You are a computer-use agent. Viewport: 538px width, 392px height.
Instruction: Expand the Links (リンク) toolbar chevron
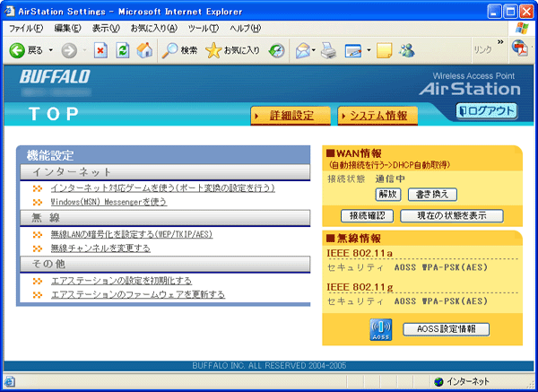click(x=500, y=42)
